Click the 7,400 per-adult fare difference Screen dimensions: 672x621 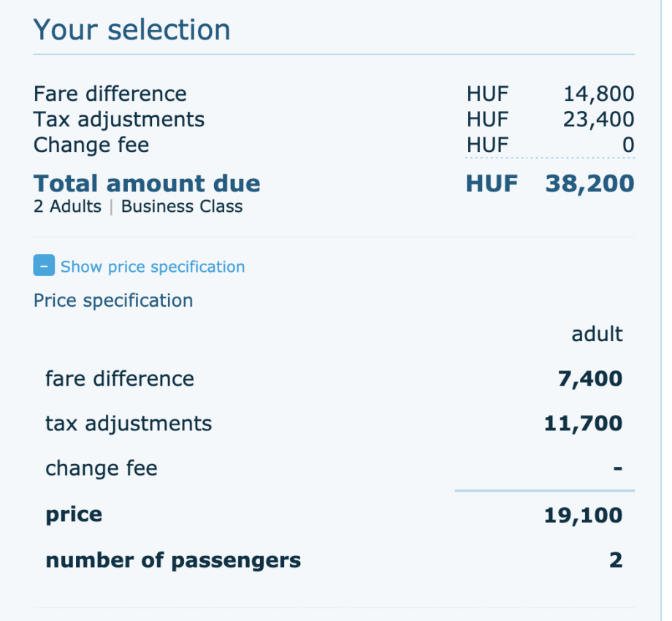coord(590,378)
